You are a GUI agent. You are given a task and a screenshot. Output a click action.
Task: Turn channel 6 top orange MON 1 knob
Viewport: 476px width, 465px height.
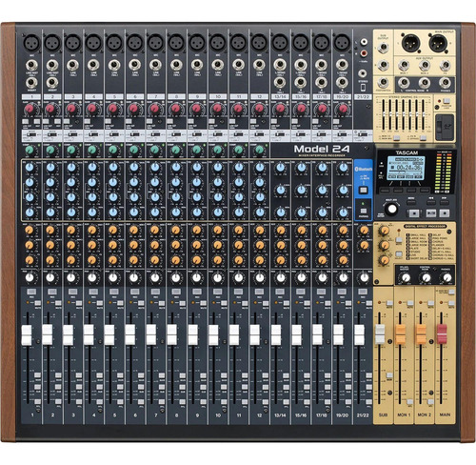[134, 230]
